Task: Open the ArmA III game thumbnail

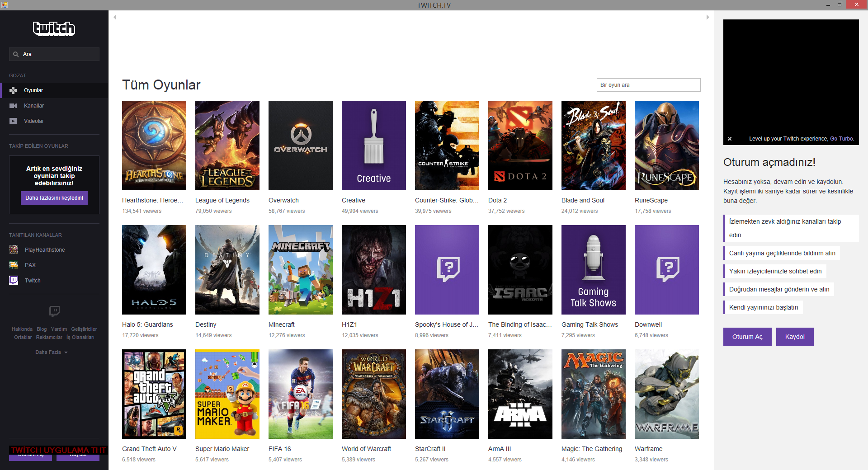Action: pos(520,394)
